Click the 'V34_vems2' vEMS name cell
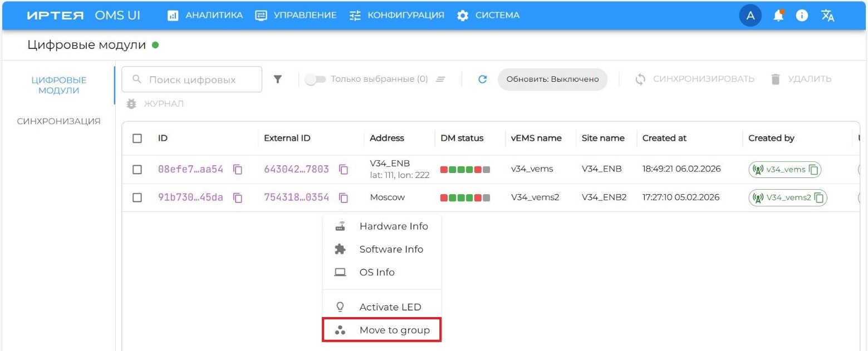 pos(534,197)
